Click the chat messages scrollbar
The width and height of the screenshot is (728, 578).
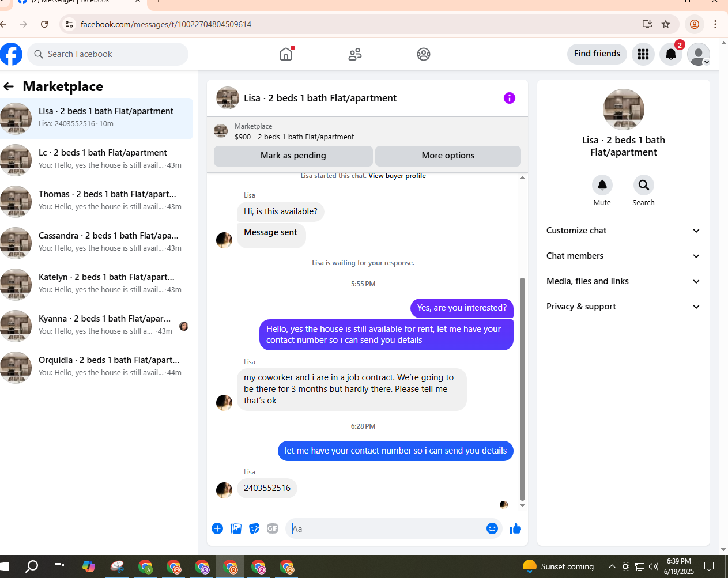522,389
